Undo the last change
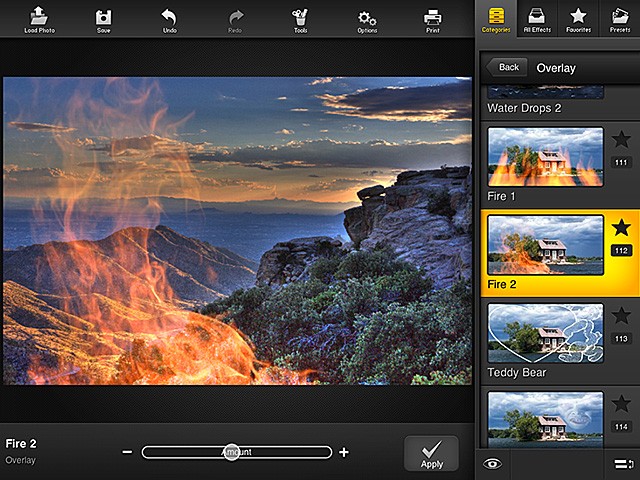Viewport: 640px width, 480px height. point(169,17)
